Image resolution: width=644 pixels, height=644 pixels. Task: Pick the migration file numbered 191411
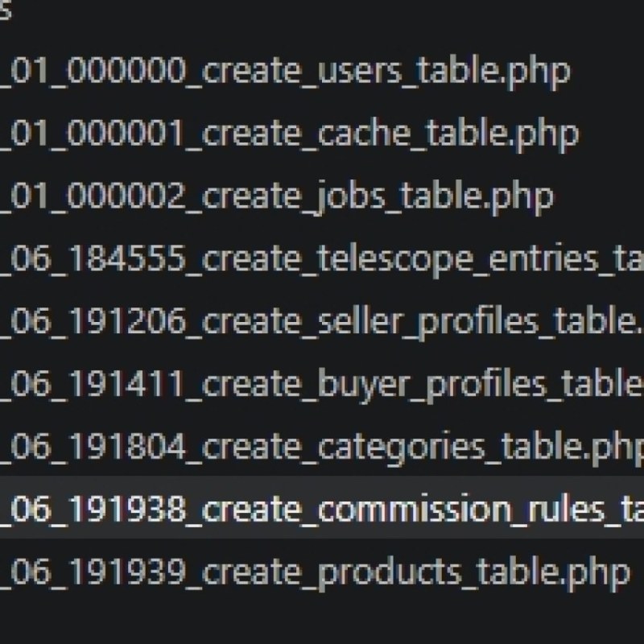(x=322, y=385)
